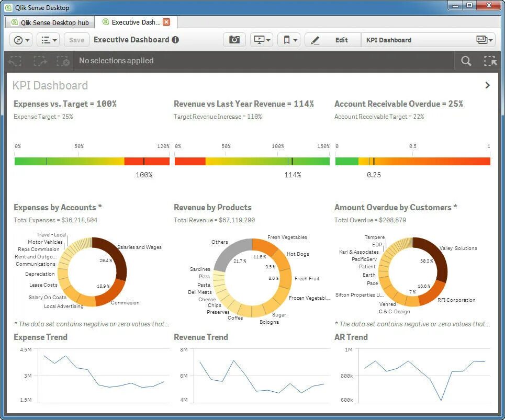Select the Kari & Associates label

click(x=359, y=252)
